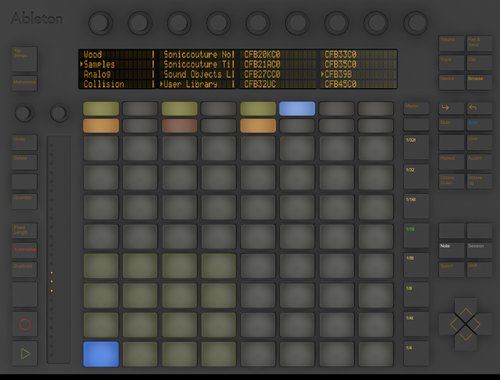Switch to Track mode button
Screen dimensions: 500x380
[451, 63]
